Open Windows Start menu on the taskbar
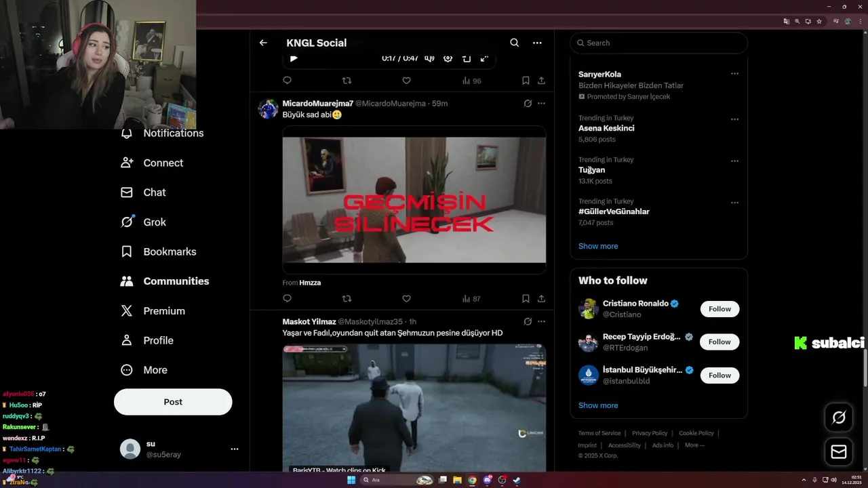 351,480
